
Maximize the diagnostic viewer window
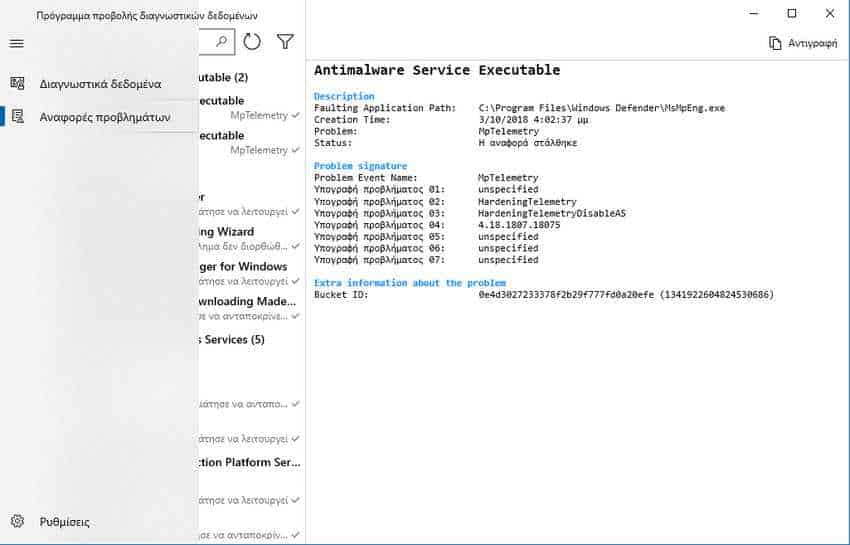coord(791,14)
